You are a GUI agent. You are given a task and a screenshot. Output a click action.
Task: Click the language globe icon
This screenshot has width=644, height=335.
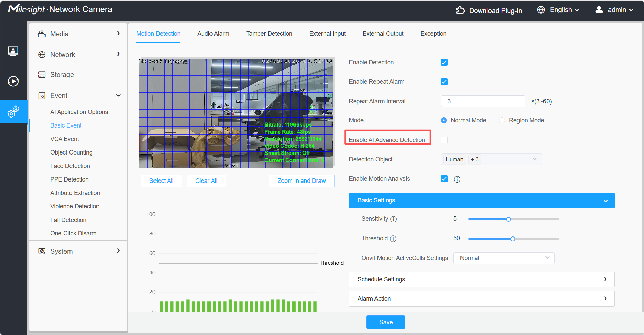[541, 10]
